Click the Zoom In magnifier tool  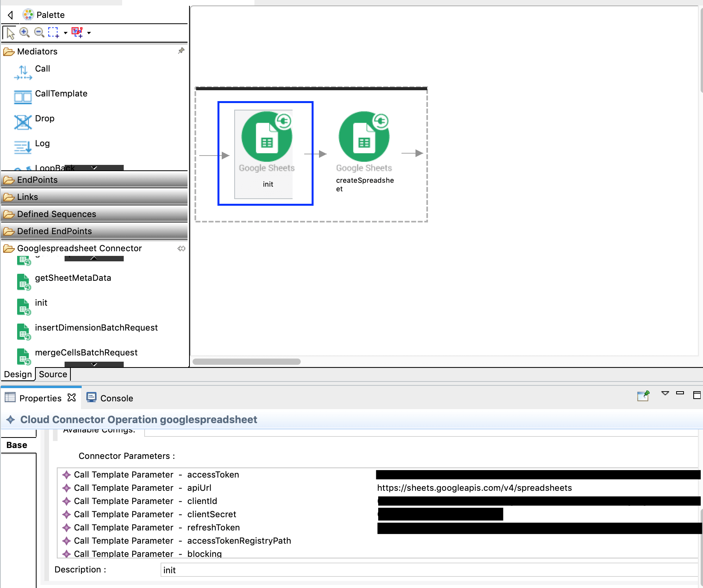tap(25, 32)
